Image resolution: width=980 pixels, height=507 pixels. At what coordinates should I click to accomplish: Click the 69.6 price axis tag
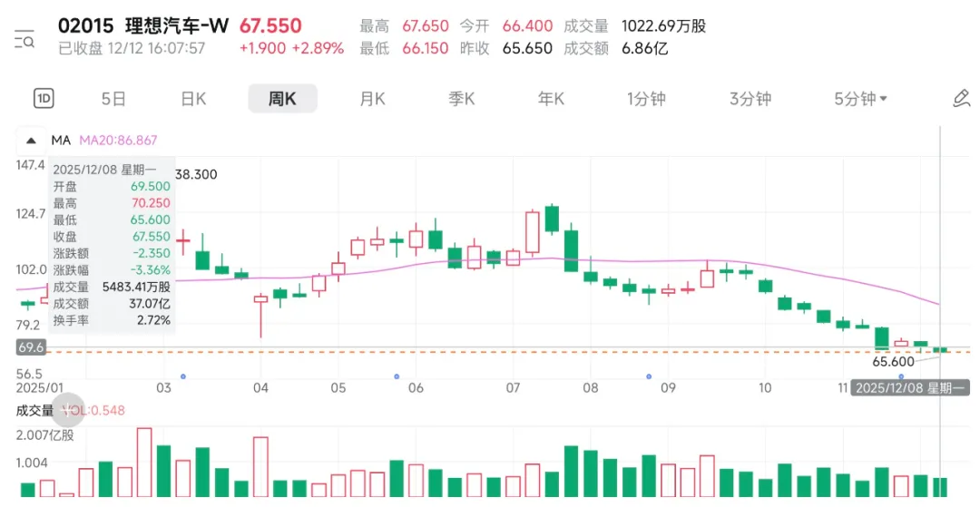31,347
